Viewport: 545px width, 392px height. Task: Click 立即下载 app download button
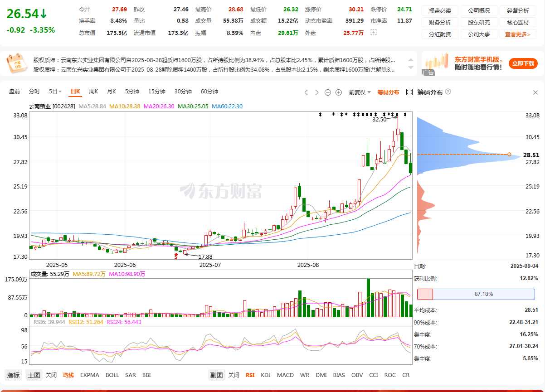(523, 63)
